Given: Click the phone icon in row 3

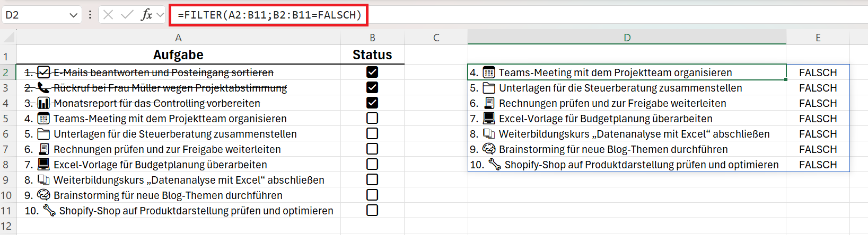Looking at the screenshot, I should click(43, 87).
